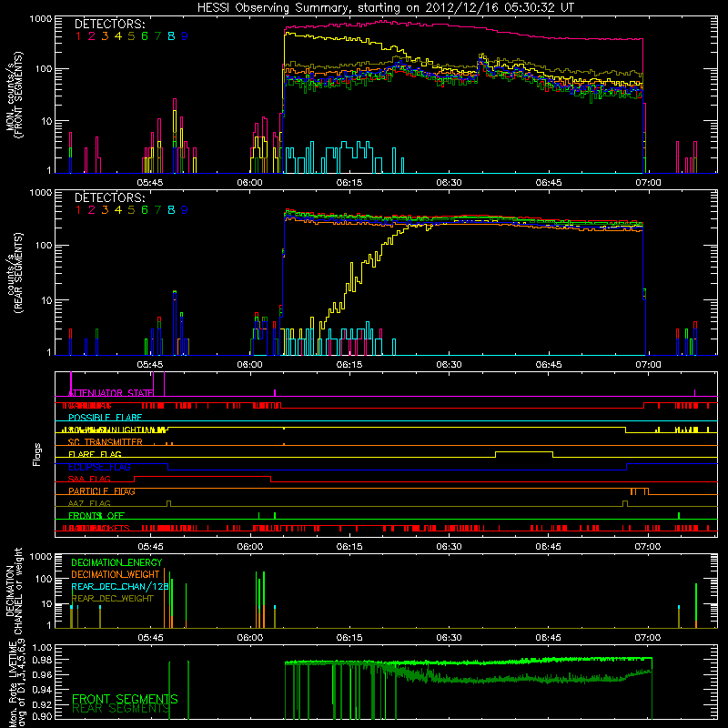Screen dimensions: 728x728
Task: Click the DECIMATION CHANNEL or weight axis title
Action: pyautogui.click(x=14, y=591)
